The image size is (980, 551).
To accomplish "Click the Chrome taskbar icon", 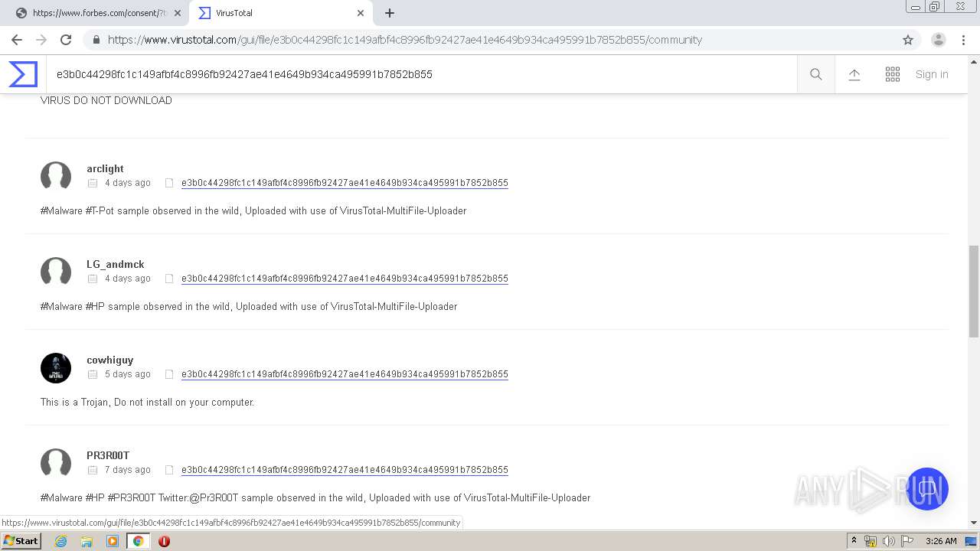I will [139, 541].
